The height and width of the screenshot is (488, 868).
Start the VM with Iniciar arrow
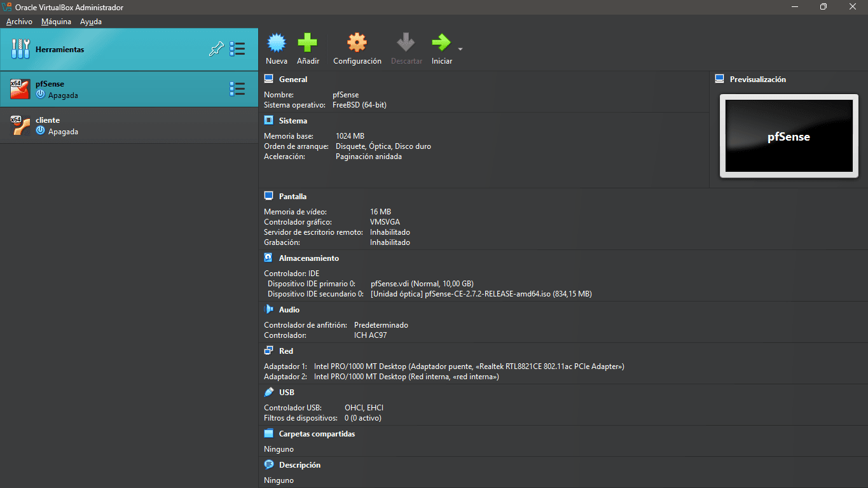tap(441, 43)
